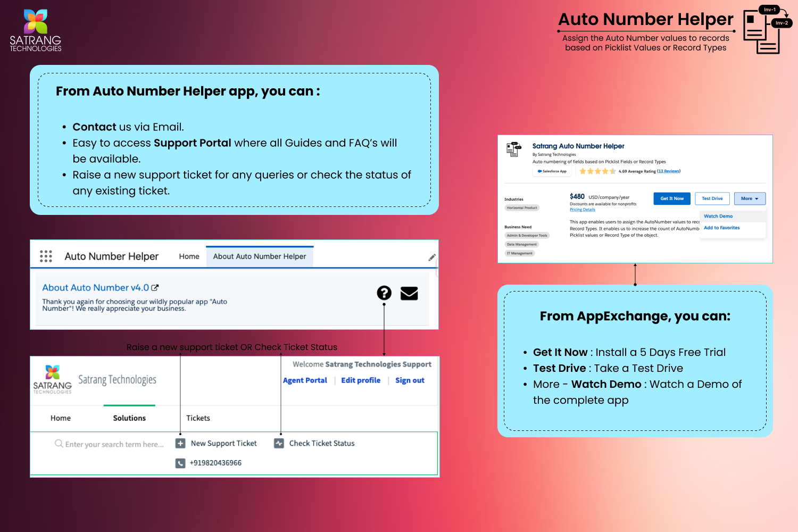This screenshot has height=532, width=798.
Task: Click the external link icon after About Auto Number v4.0
Action: (155, 288)
